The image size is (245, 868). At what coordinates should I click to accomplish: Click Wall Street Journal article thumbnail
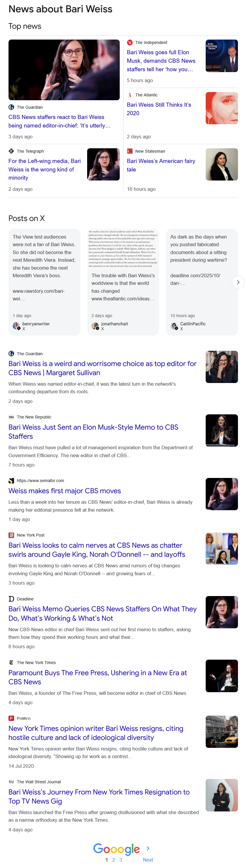(222, 795)
